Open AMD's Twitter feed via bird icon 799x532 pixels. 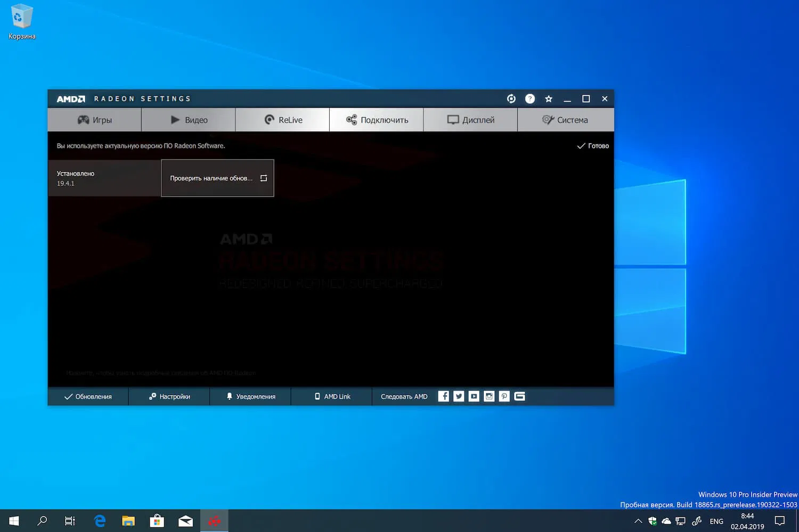(458, 396)
